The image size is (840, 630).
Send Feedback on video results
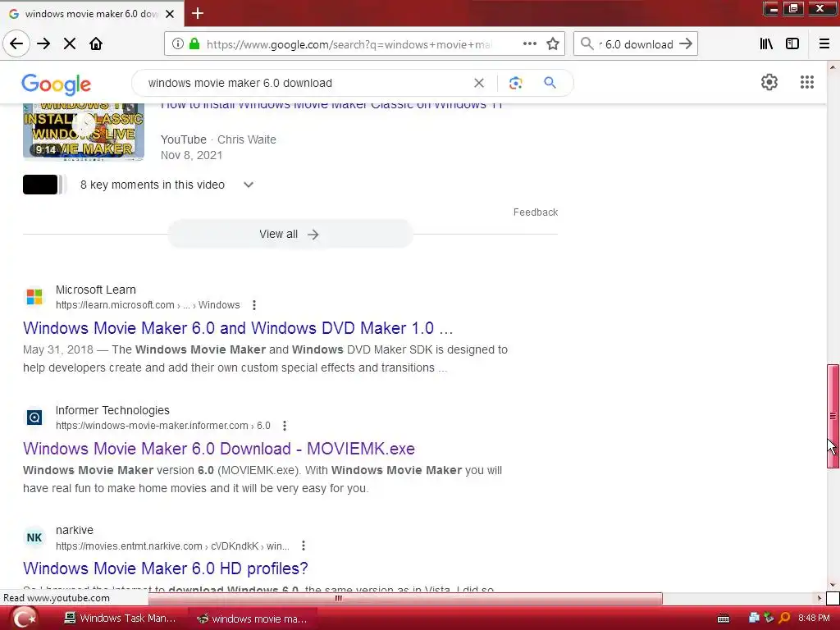click(x=535, y=212)
